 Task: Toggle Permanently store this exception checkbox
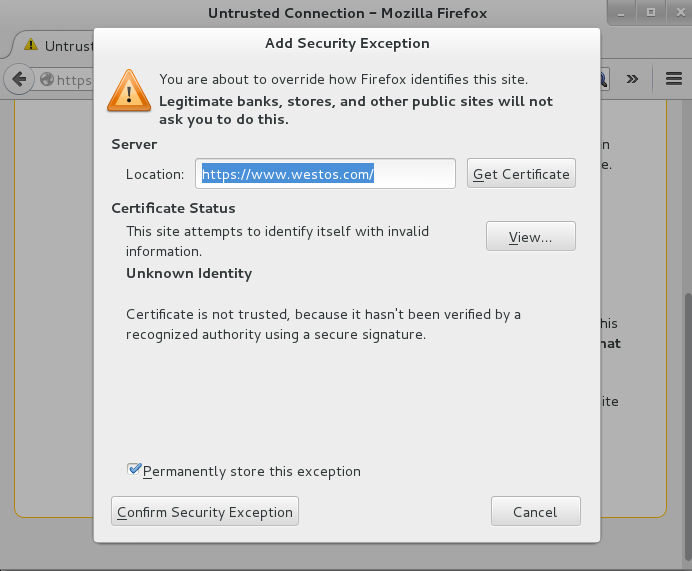134,470
